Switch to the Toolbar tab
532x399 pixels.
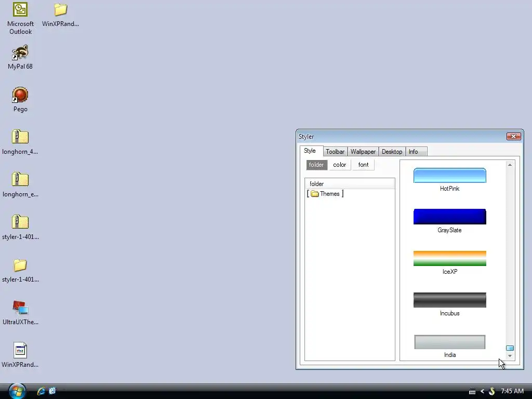pyautogui.click(x=335, y=152)
